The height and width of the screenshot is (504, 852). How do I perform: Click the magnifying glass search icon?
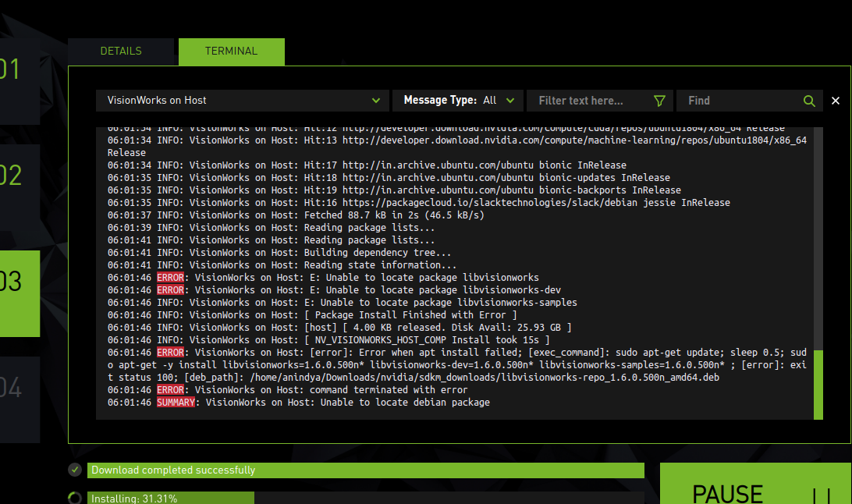(x=809, y=101)
